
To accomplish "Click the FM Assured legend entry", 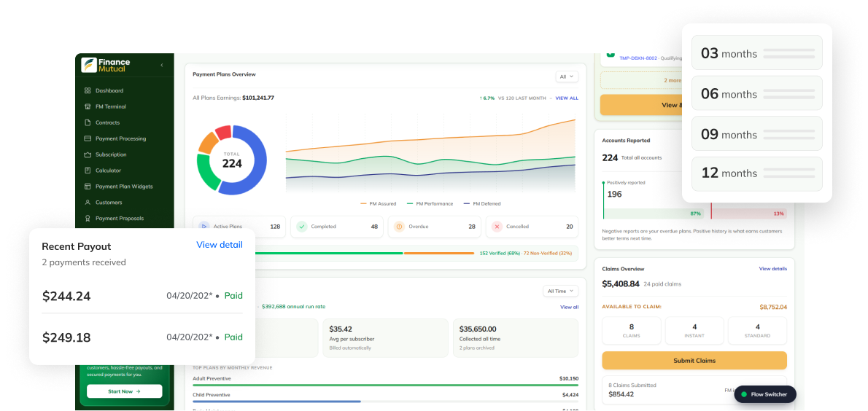I will coord(378,203).
